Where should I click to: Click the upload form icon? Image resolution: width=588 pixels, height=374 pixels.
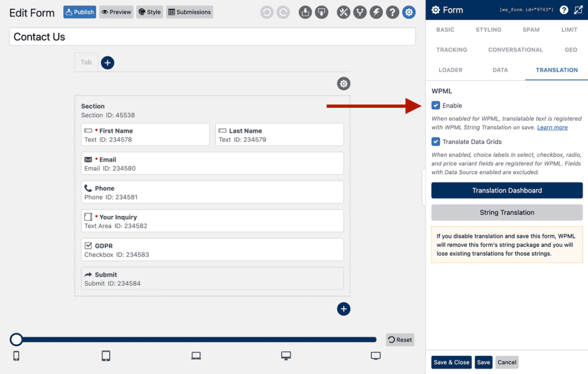[305, 12]
